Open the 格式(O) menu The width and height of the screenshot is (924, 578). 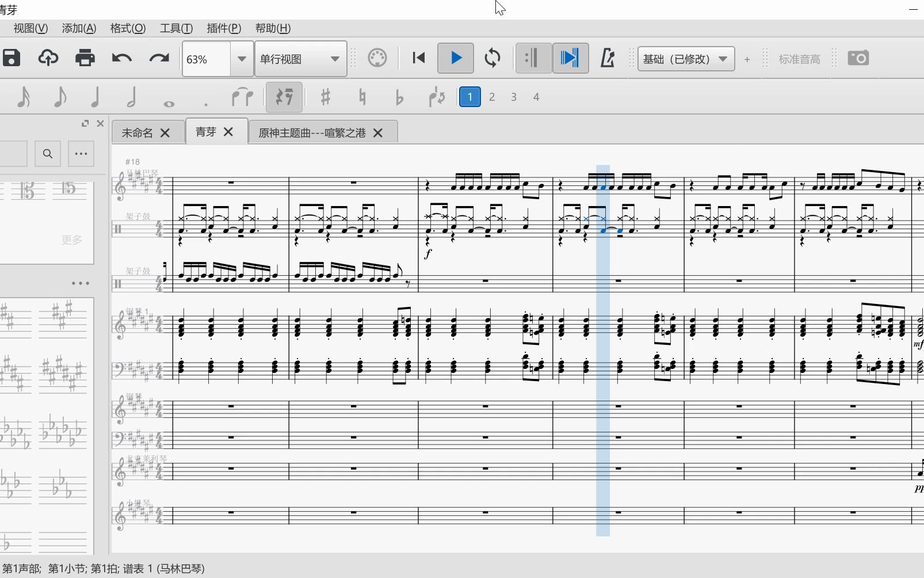(128, 28)
